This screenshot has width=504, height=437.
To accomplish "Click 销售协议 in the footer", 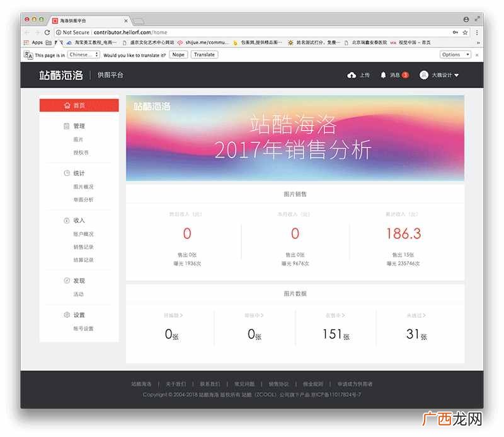I will (x=278, y=384).
